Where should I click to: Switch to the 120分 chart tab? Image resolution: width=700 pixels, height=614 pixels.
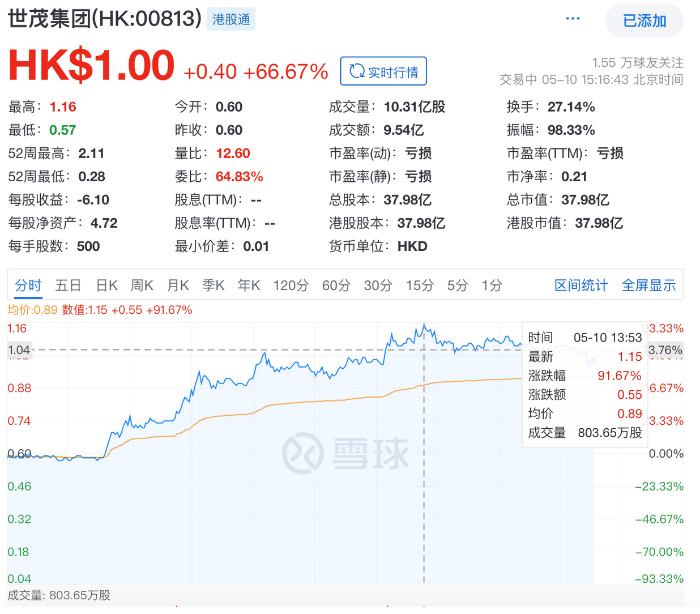pyautogui.click(x=291, y=285)
